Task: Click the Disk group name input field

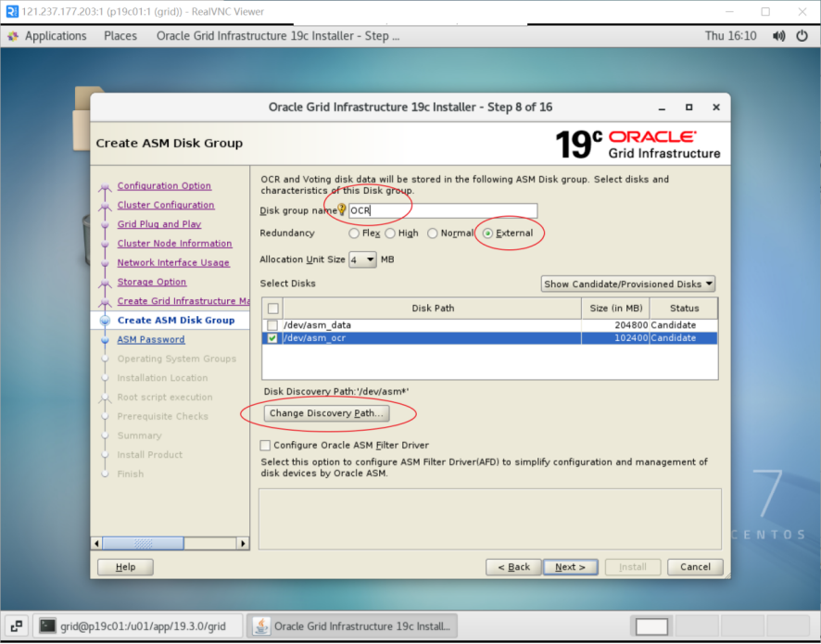Action: click(x=443, y=210)
